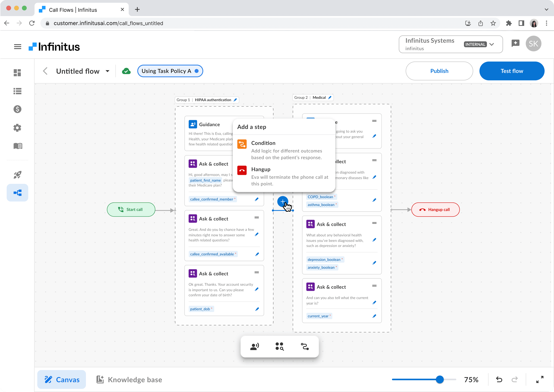Open browser extensions puzzle icon
Image resolution: width=554 pixels, height=392 pixels.
click(508, 23)
